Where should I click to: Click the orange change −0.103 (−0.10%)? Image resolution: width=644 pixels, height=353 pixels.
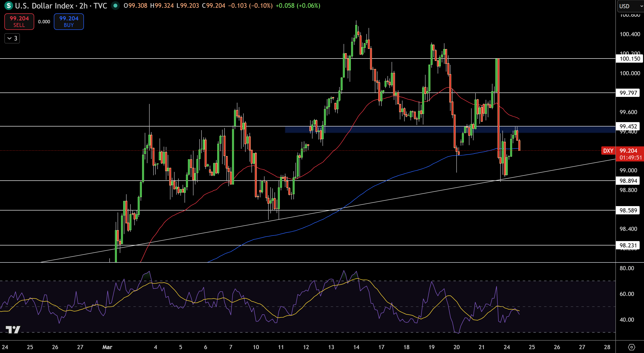[250, 6]
